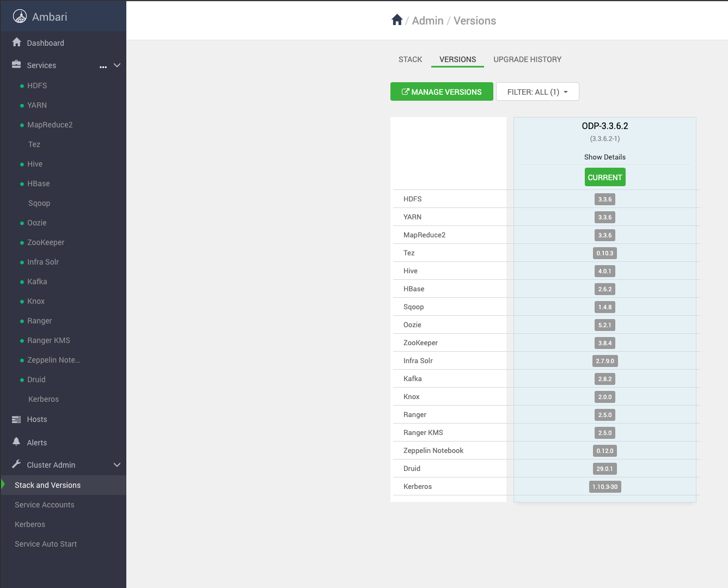Click the Knox 2.0.0 version badge
728x588 pixels.
[x=605, y=397]
